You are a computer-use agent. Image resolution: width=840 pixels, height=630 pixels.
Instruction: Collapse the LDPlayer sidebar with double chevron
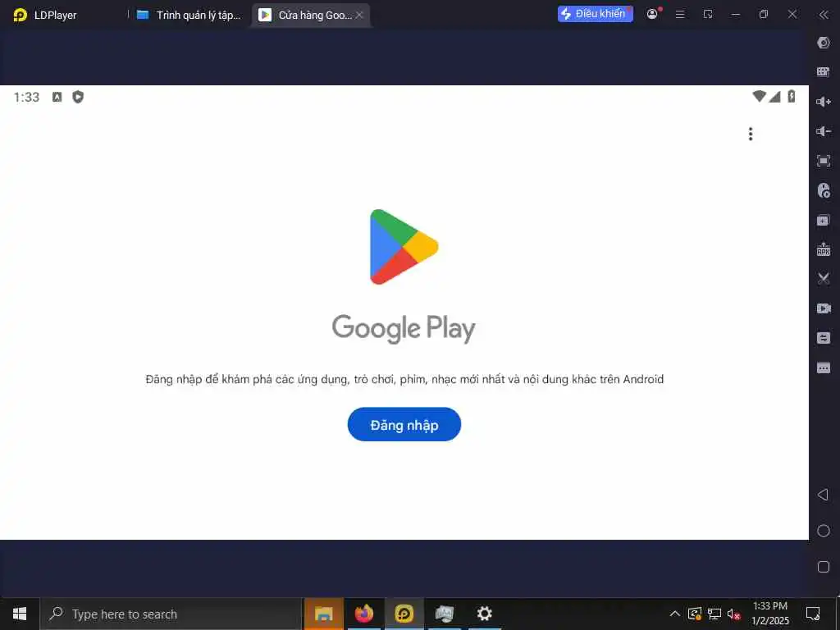(824, 15)
